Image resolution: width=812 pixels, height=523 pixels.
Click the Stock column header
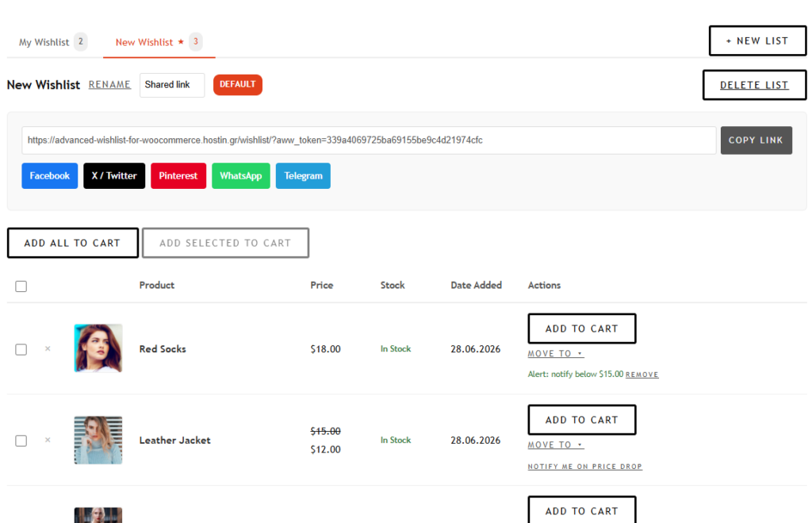pos(393,285)
